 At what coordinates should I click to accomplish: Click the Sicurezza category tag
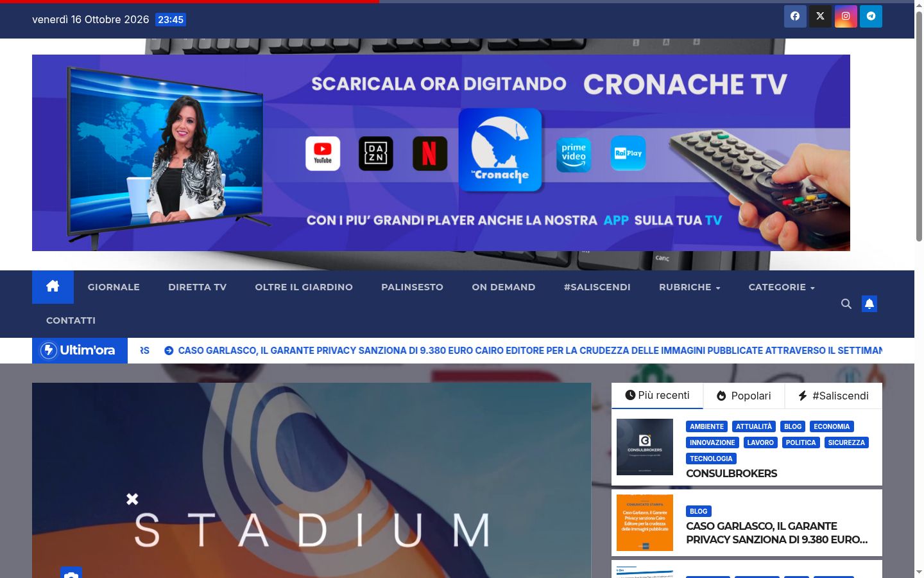[846, 442]
